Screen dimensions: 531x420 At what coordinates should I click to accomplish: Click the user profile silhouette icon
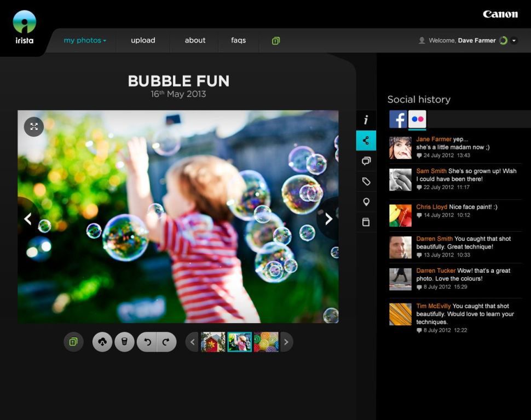[x=422, y=41]
